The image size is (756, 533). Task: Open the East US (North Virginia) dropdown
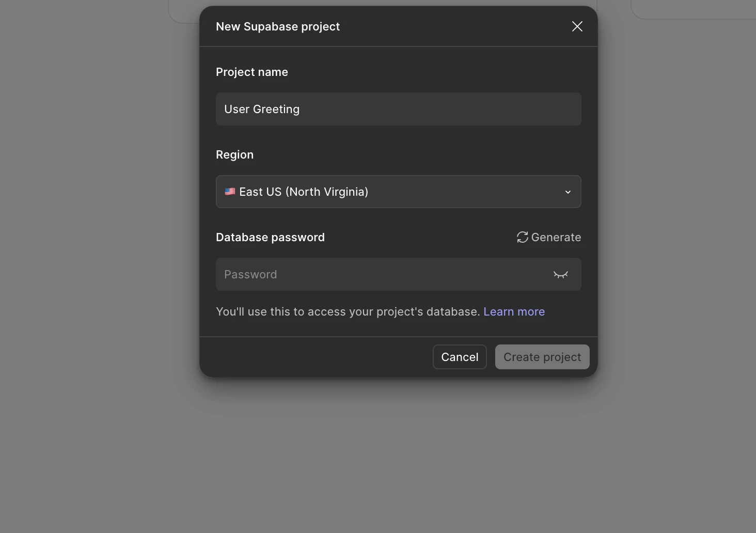(x=398, y=192)
